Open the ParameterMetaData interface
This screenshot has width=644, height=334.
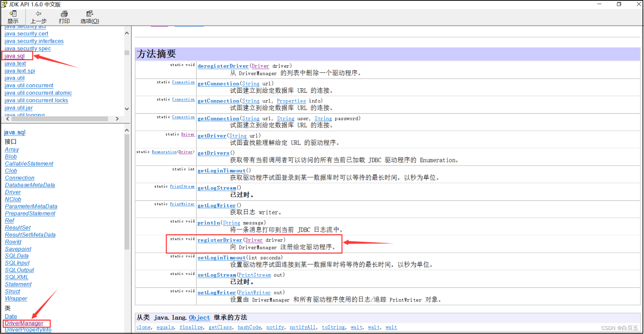[x=31, y=206]
